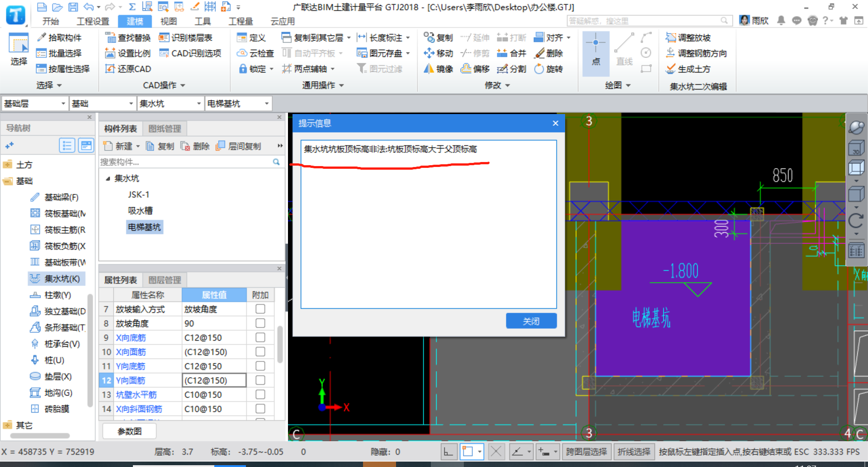The width and height of the screenshot is (868, 467).
Task: Switch to the 图层管理 tab
Action: pos(165,280)
